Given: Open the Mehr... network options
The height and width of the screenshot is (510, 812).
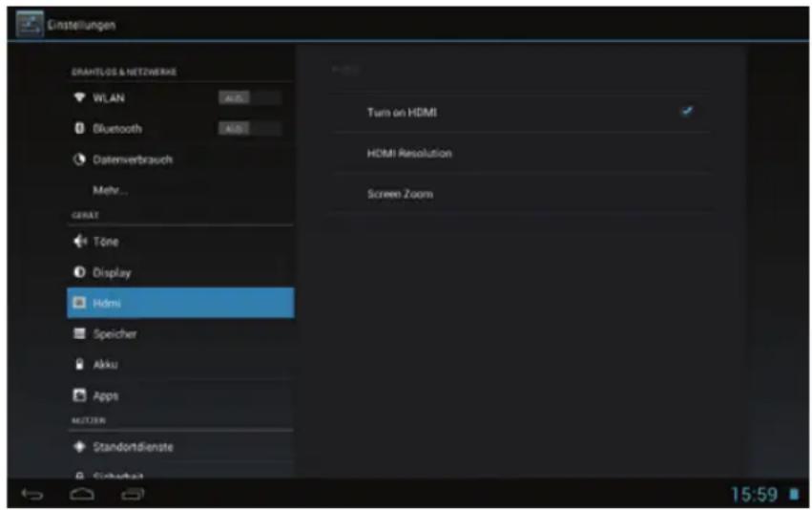Looking at the screenshot, I should 180,190.
